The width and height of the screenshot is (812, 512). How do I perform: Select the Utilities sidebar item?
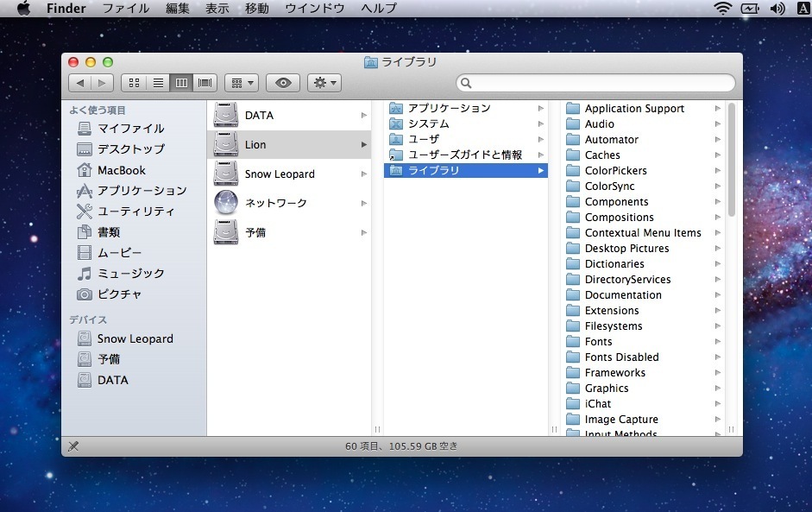(135, 212)
